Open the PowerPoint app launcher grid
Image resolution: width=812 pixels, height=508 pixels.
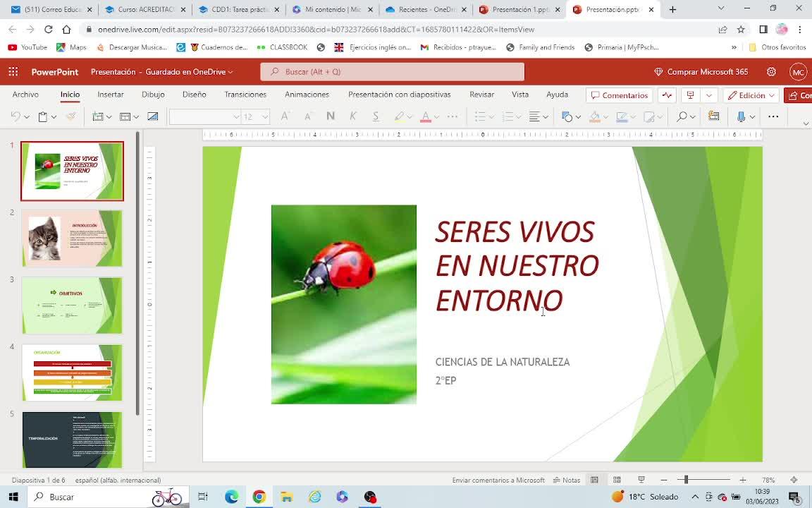pos(13,72)
